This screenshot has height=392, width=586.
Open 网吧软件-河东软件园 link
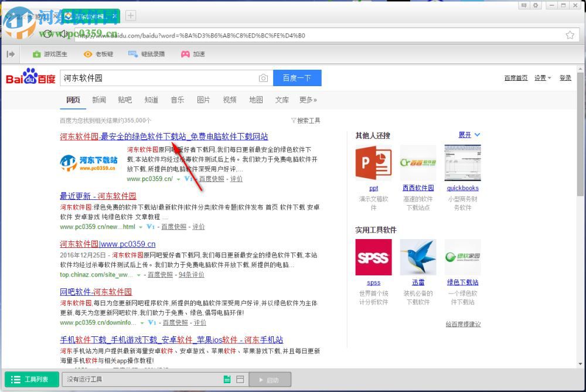96,292
